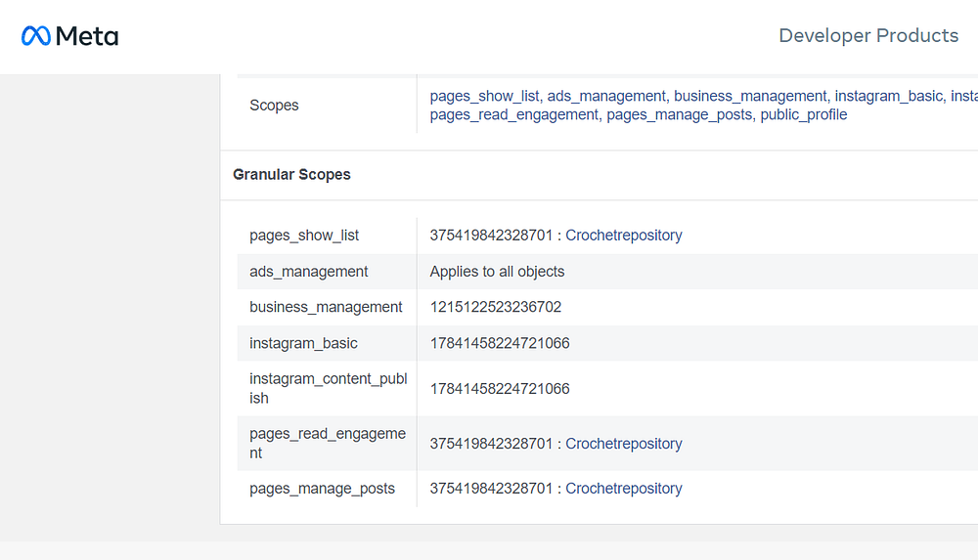Open Crochetrepository link beside granular pages_manage_posts
978x560 pixels.
[x=624, y=489]
